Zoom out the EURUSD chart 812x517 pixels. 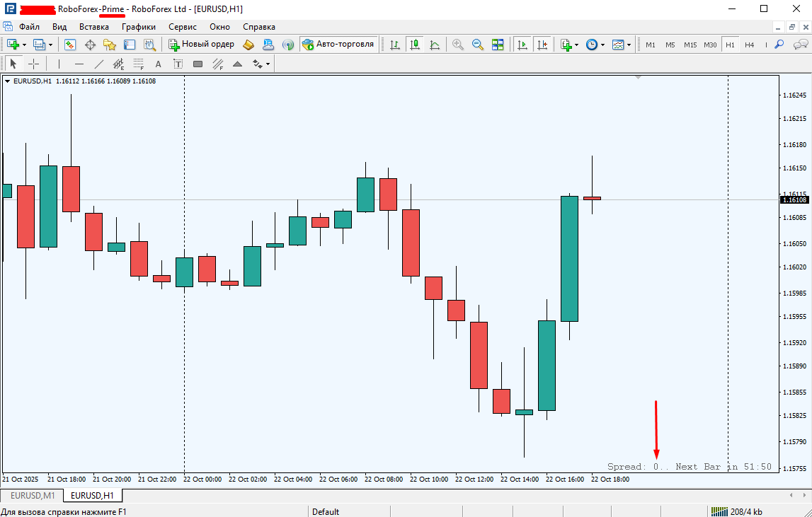click(478, 44)
